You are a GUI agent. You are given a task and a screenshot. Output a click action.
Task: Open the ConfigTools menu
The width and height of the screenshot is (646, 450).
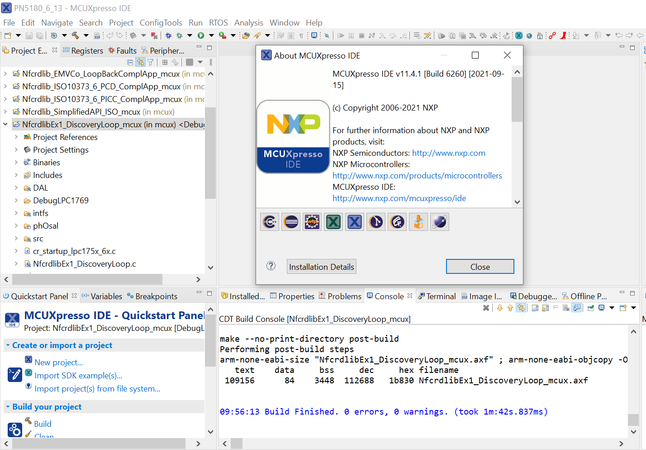pos(161,23)
